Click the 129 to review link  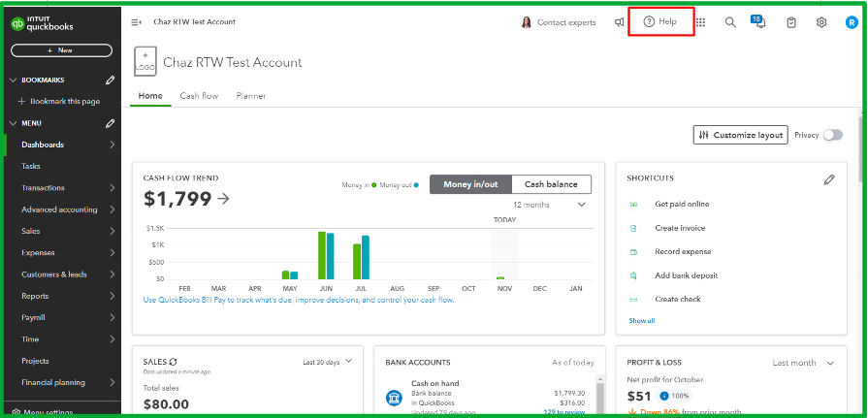click(x=564, y=412)
